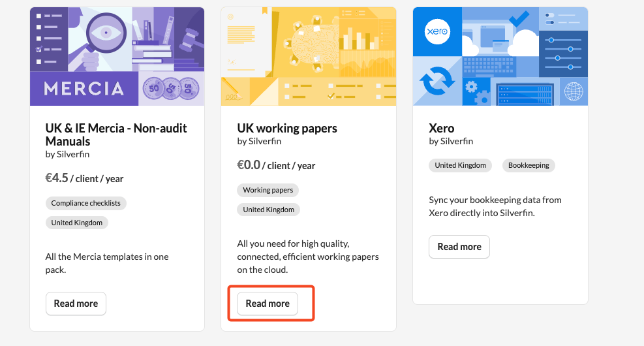Click the blue checkmark in Xero banner

pos(519,20)
